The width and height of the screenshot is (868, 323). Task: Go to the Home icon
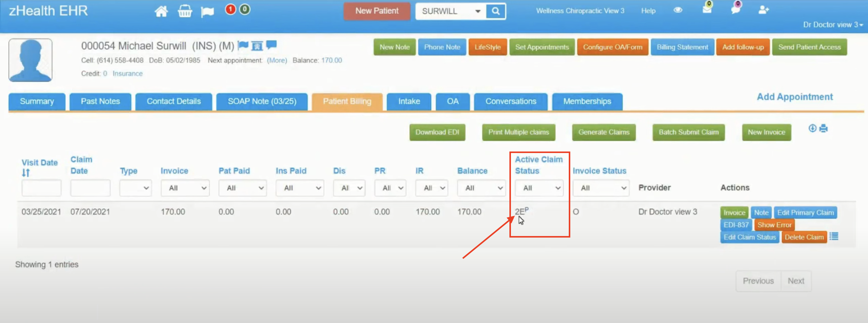(x=161, y=11)
